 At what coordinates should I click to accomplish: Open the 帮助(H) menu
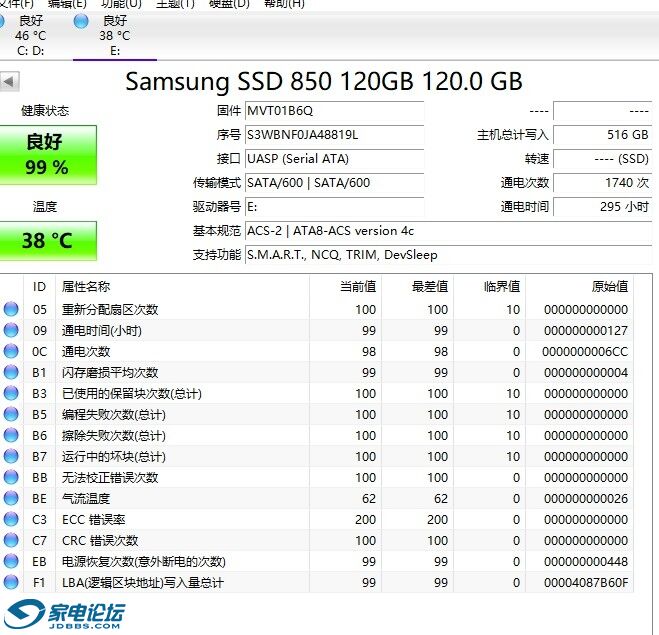pos(284,4)
